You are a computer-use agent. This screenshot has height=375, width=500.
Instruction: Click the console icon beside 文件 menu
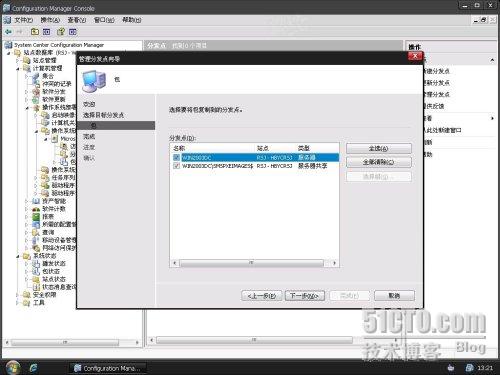7,20
